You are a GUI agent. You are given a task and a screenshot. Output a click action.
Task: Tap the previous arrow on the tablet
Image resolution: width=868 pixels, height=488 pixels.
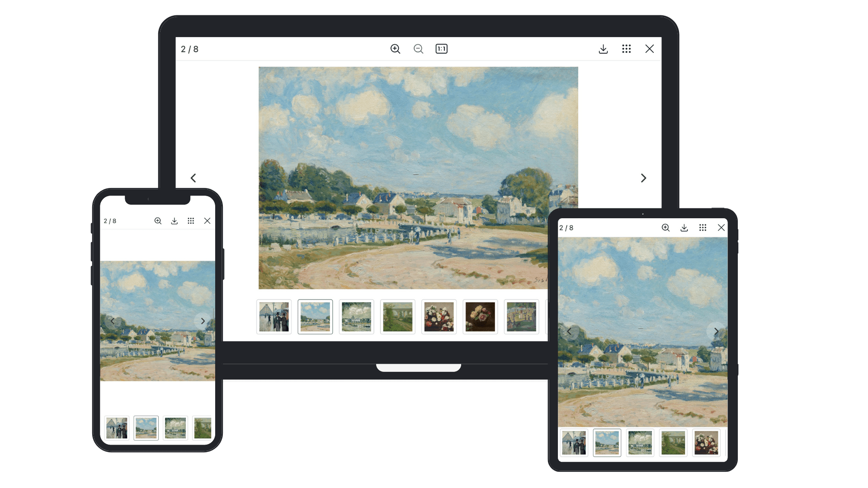569,331
